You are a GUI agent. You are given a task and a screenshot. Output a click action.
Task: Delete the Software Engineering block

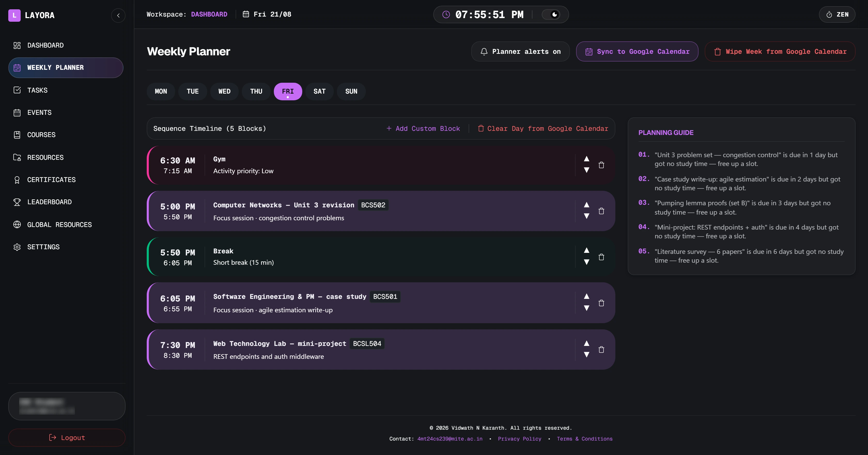pos(601,303)
